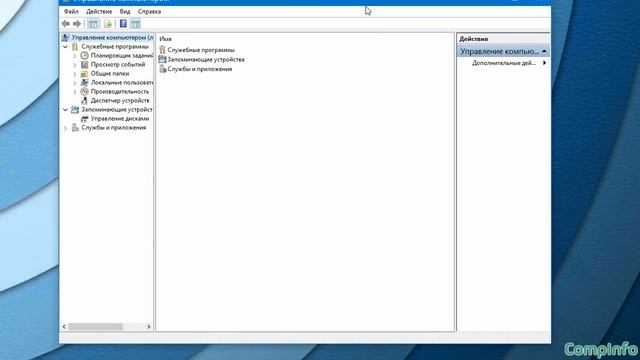Expand the Просмотр событий node

click(x=75, y=64)
